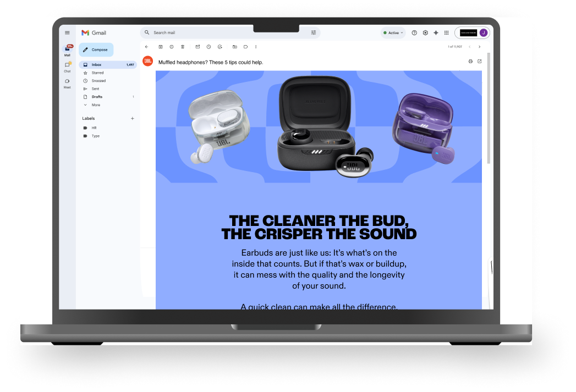
Task: Print this email
Action: (x=470, y=61)
